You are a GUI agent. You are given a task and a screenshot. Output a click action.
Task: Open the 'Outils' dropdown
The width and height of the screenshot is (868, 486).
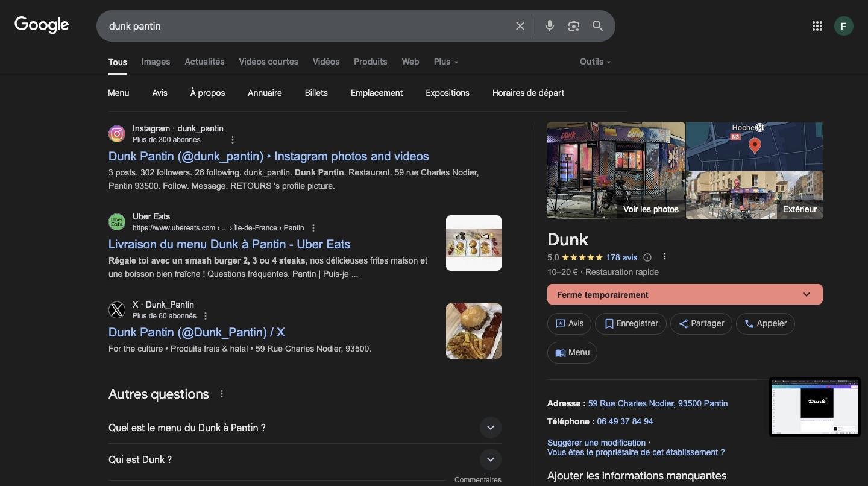point(595,62)
